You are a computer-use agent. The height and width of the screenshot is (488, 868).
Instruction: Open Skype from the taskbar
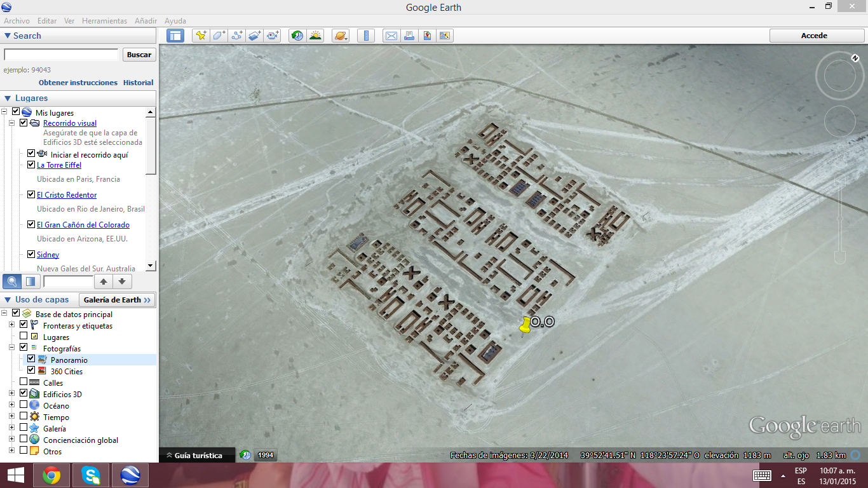[x=91, y=475]
